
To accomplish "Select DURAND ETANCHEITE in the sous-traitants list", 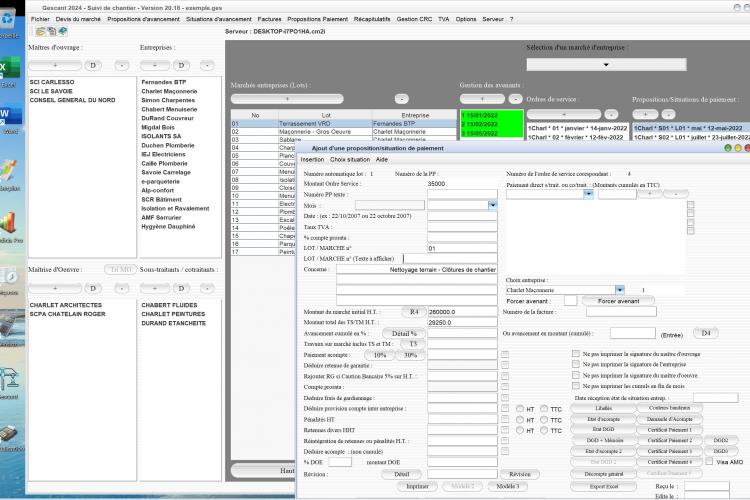I will 174,323.
